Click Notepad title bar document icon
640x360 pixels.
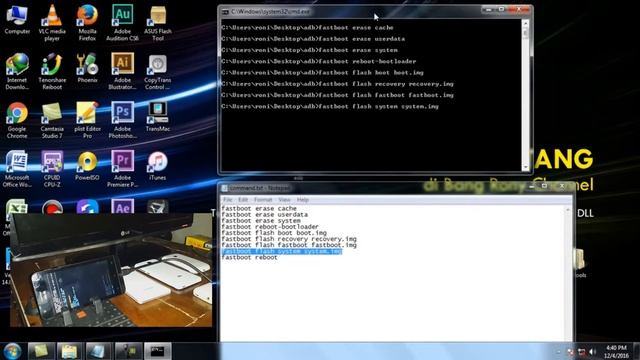224,188
